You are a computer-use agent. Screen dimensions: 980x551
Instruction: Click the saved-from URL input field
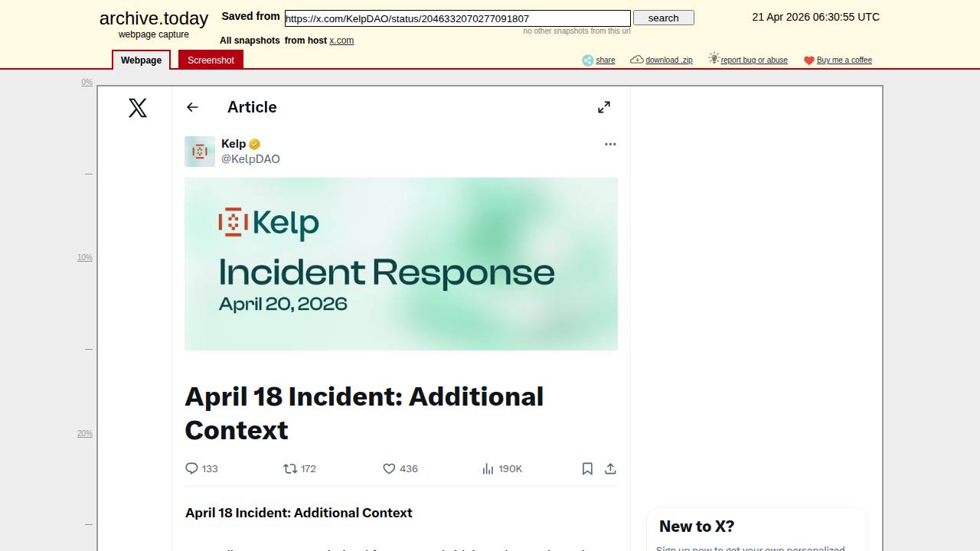click(458, 18)
